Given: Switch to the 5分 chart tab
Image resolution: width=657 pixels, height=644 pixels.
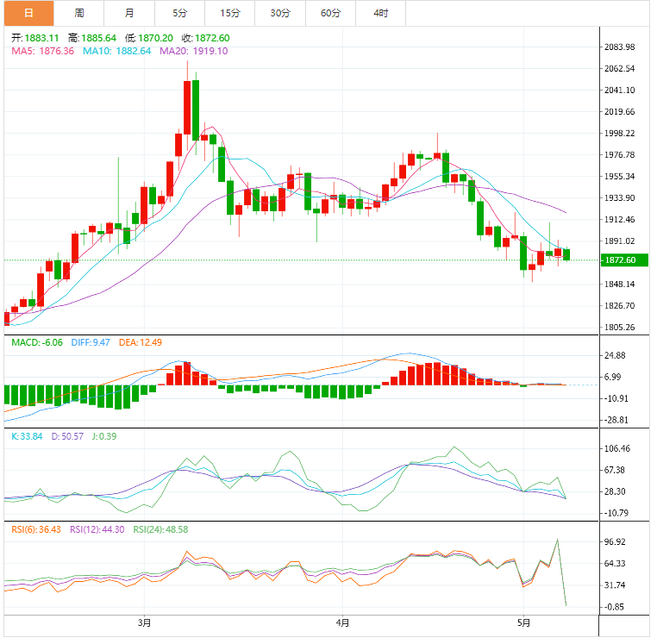Looking at the screenshot, I should pos(179,13).
